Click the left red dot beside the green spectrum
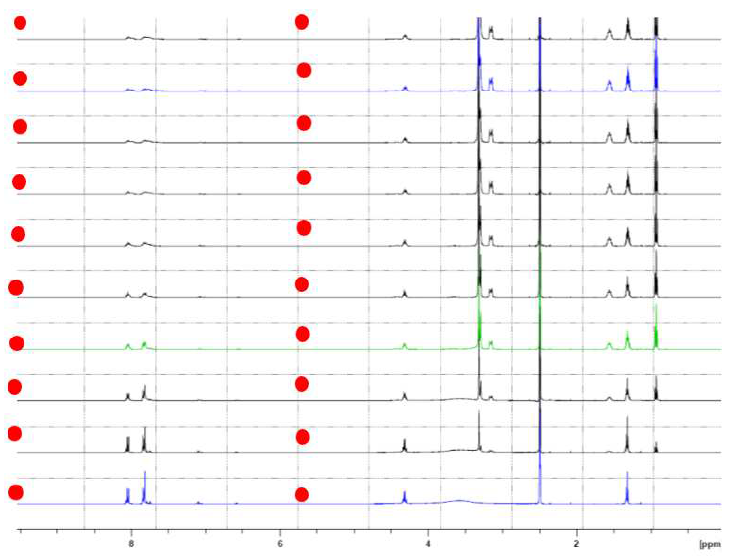733x560 pixels. 17,343
